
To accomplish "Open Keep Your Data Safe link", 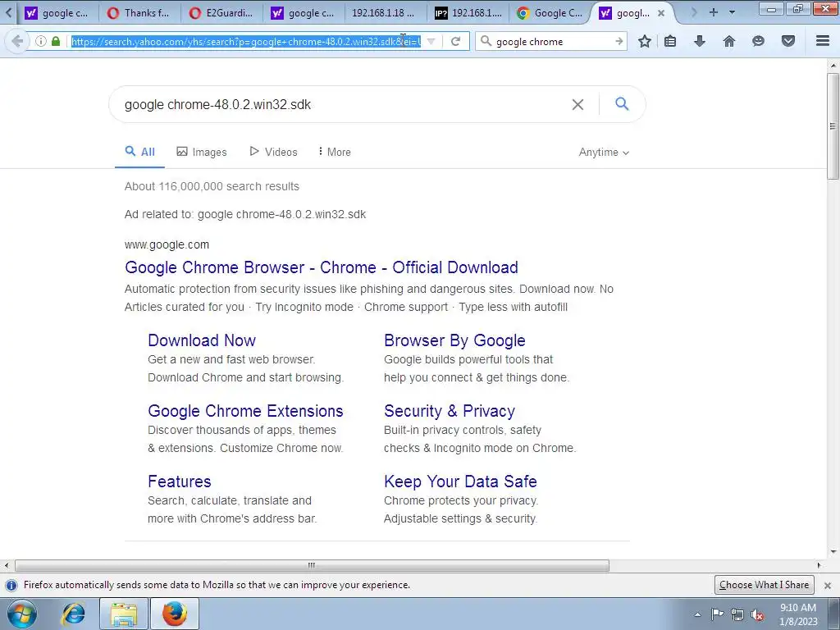I will pyautogui.click(x=461, y=481).
